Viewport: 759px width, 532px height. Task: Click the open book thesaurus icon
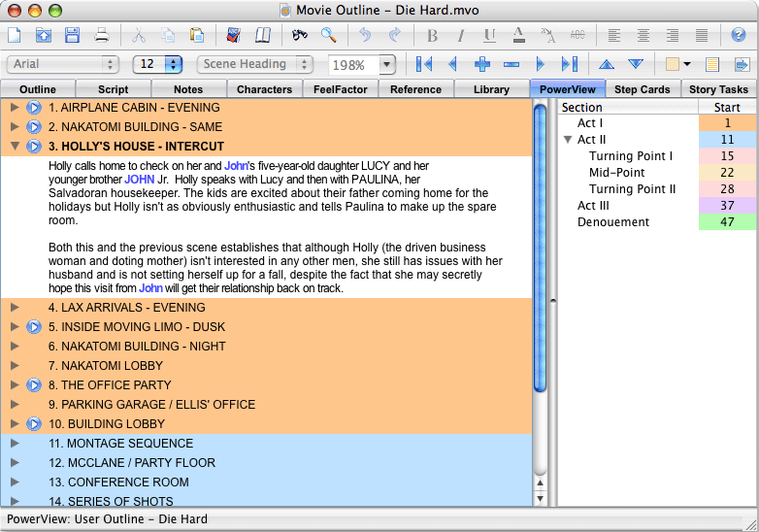(263, 35)
